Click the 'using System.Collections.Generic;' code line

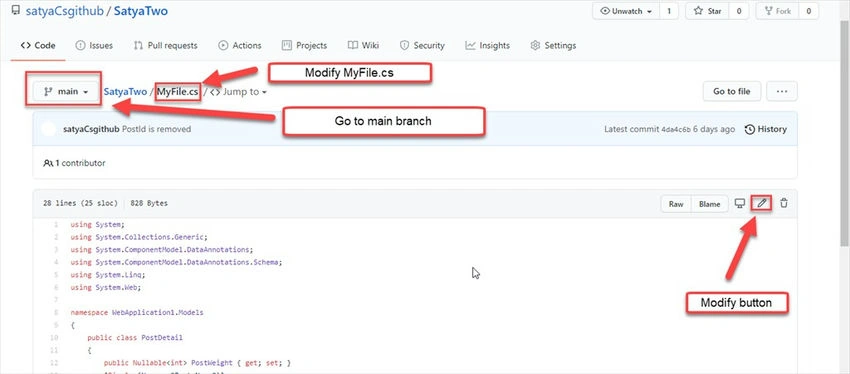click(x=139, y=237)
